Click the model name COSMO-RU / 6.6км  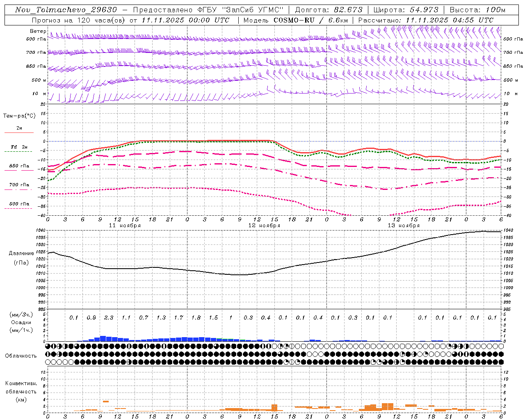pos(311,20)
